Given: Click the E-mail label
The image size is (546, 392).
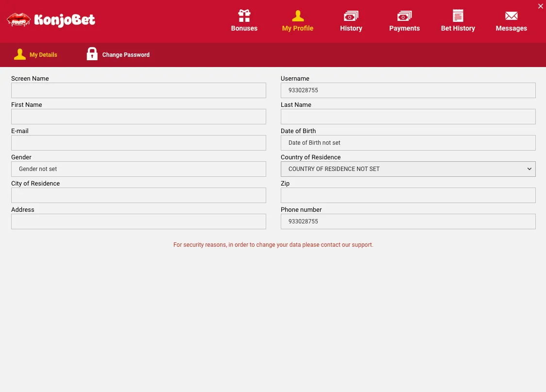Looking at the screenshot, I should point(20,131).
